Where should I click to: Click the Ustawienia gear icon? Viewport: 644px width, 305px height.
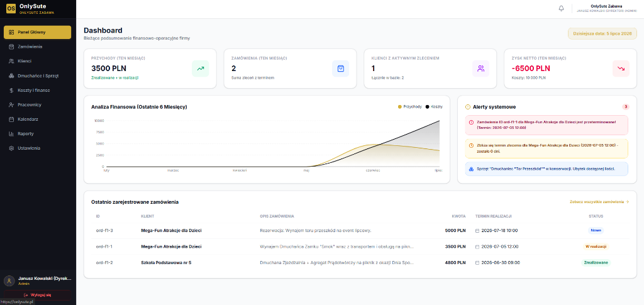pos(11,148)
